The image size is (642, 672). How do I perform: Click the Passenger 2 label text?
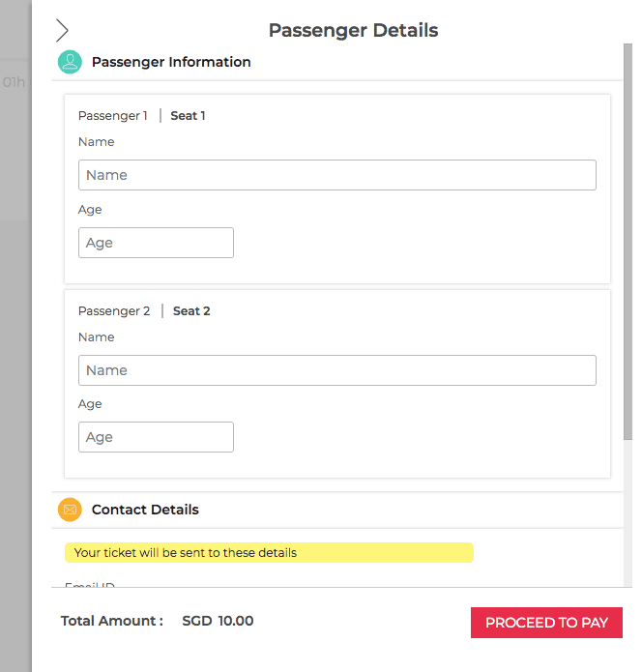[x=114, y=311]
